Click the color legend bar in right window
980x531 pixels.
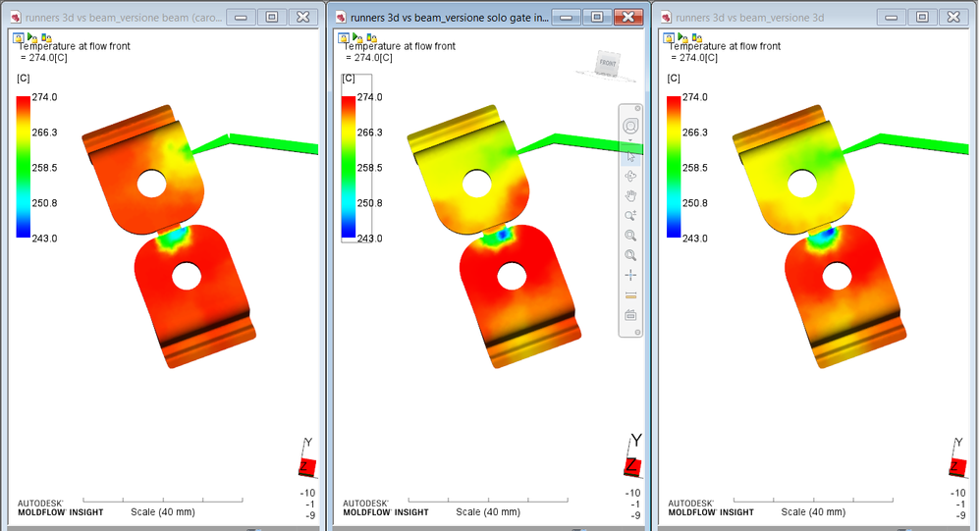[674, 167]
